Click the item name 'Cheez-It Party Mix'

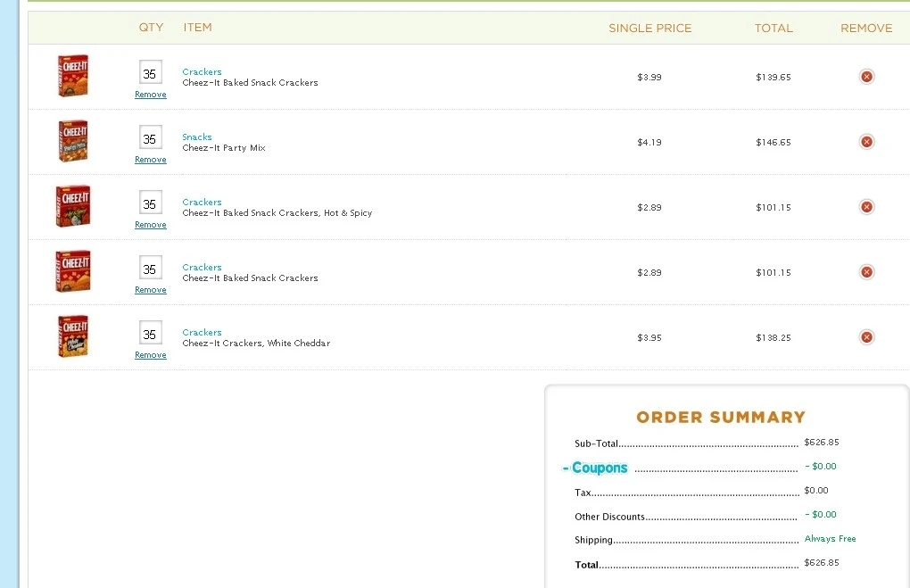coord(224,148)
